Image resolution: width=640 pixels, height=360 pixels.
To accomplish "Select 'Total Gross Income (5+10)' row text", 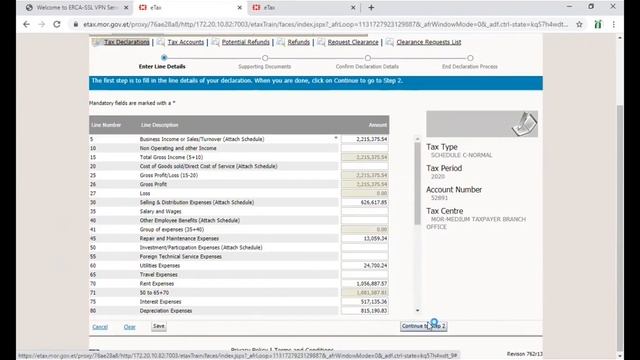I will click(171, 157).
